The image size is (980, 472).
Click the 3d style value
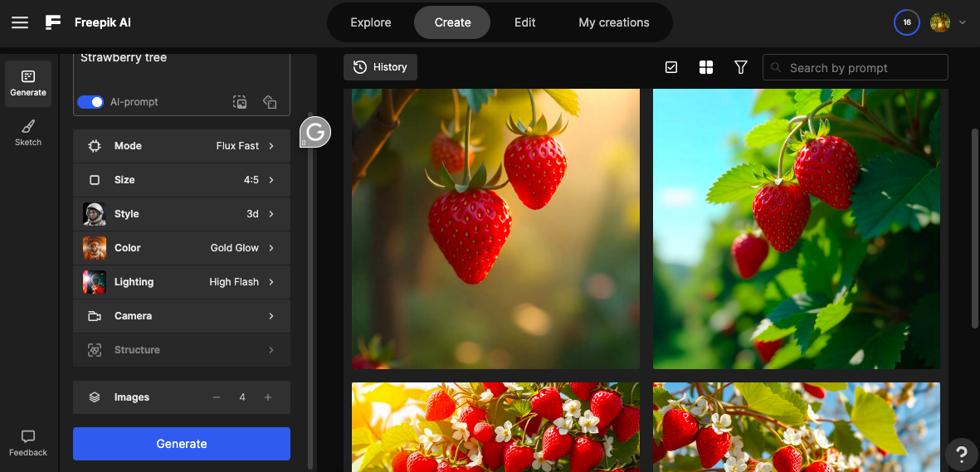pyautogui.click(x=252, y=214)
